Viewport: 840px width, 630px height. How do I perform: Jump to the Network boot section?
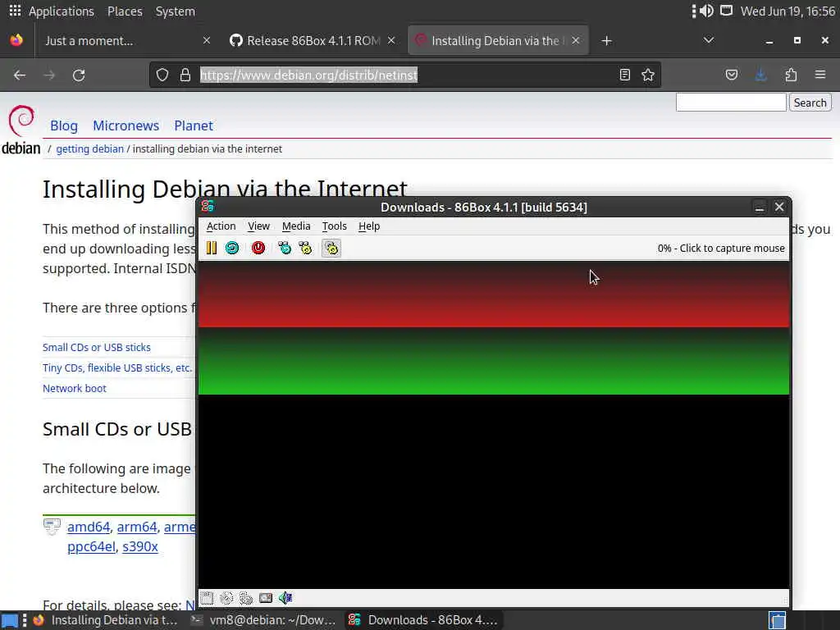coord(75,388)
